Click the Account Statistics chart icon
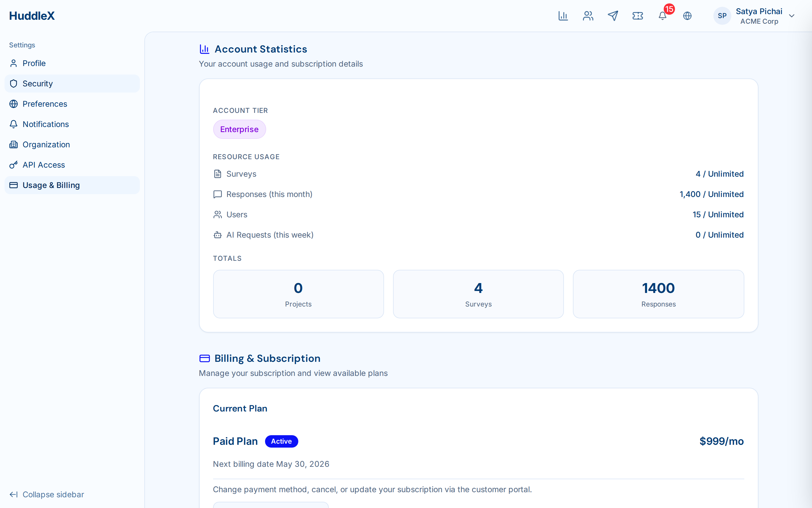The image size is (812, 508). point(204,49)
